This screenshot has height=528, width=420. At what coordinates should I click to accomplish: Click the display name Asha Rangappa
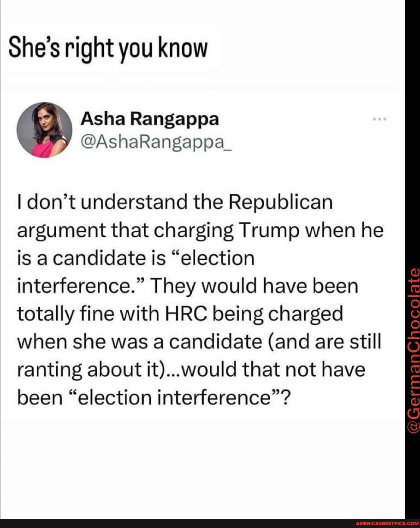click(x=150, y=119)
